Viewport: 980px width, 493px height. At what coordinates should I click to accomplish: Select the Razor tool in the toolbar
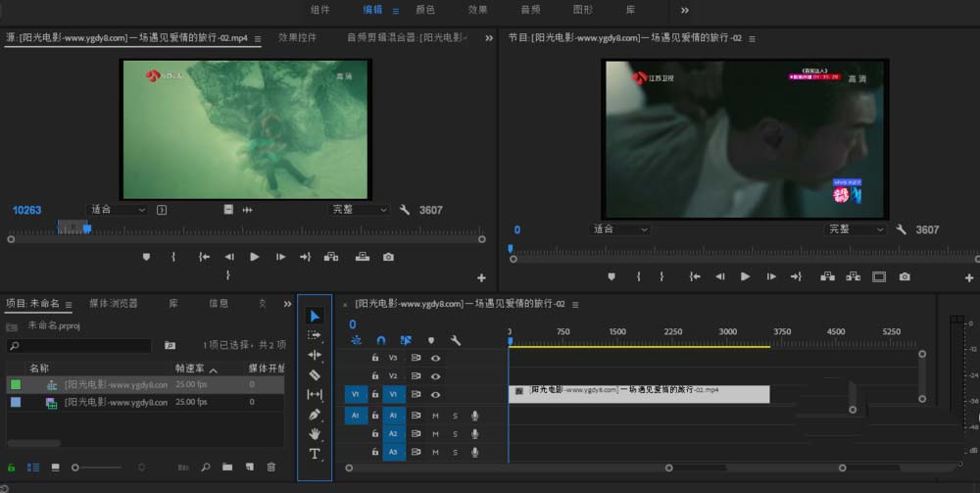(315, 374)
